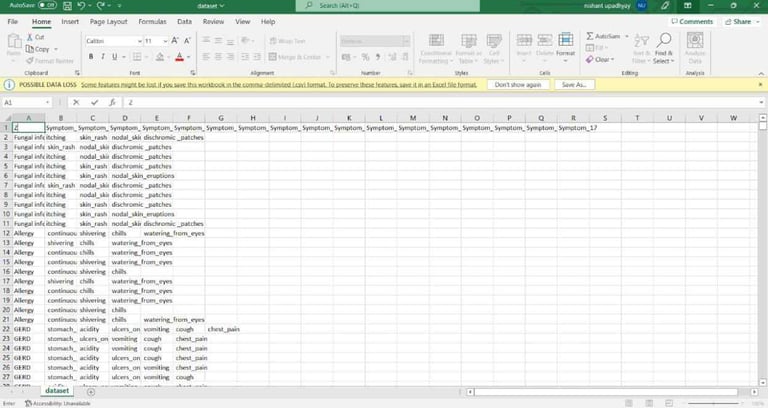This screenshot has height=408, width=768.
Task: Switch to the Formulas tab
Action: (152, 22)
